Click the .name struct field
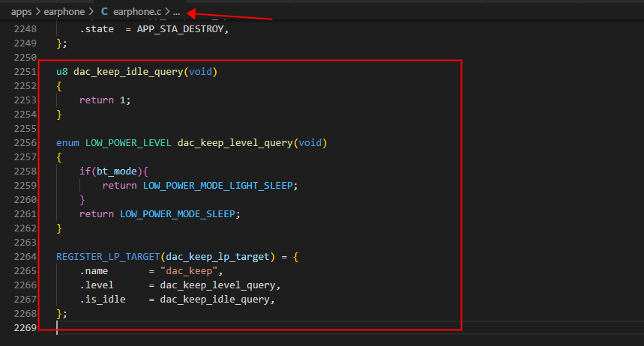The height and width of the screenshot is (346, 644). tap(94, 271)
